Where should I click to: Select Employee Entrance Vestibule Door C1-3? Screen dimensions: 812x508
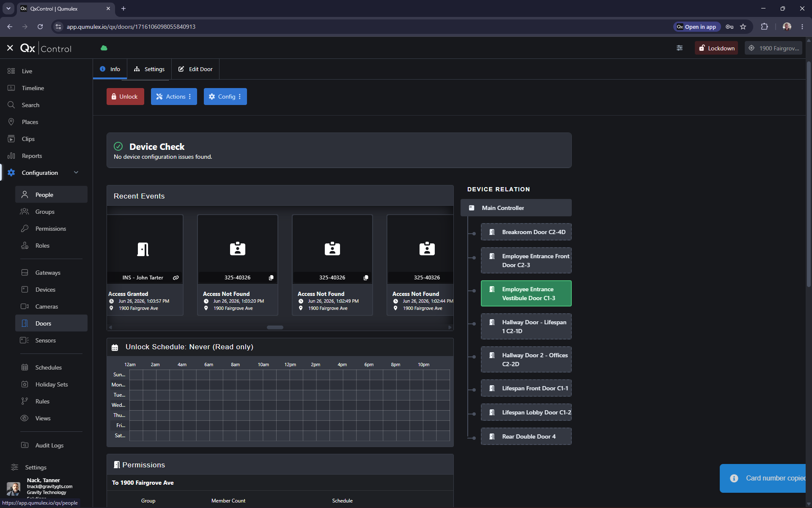click(526, 293)
